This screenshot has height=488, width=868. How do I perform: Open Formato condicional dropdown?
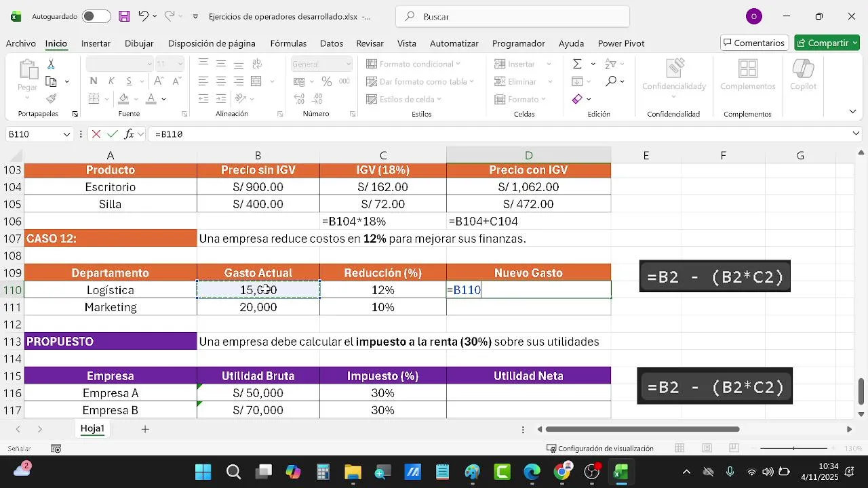[413, 64]
